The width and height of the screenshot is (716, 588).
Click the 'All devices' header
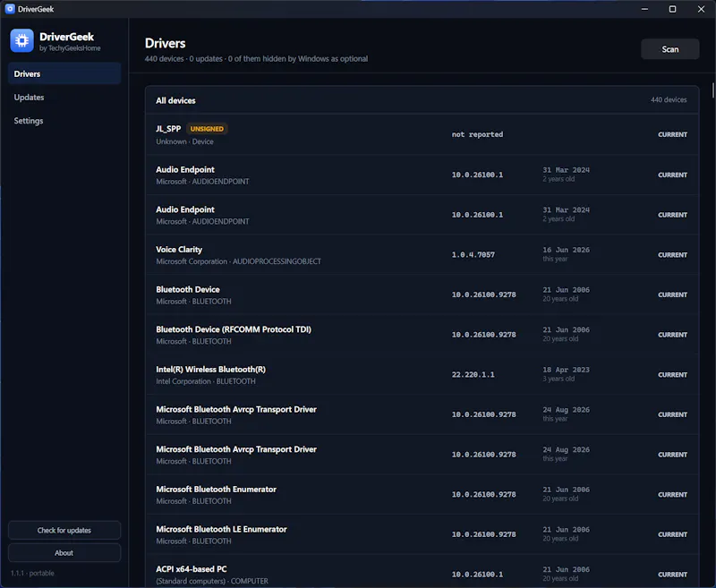pyautogui.click(x=175, y=100)
